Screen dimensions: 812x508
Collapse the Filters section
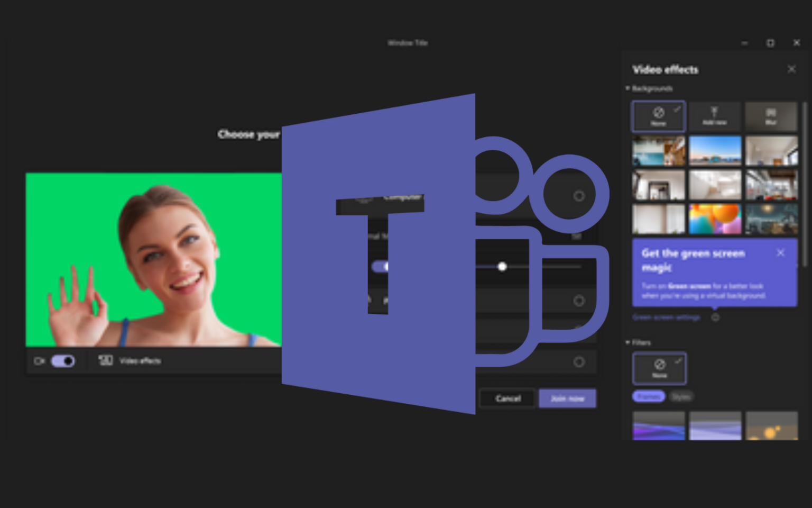tap(628, 343)
